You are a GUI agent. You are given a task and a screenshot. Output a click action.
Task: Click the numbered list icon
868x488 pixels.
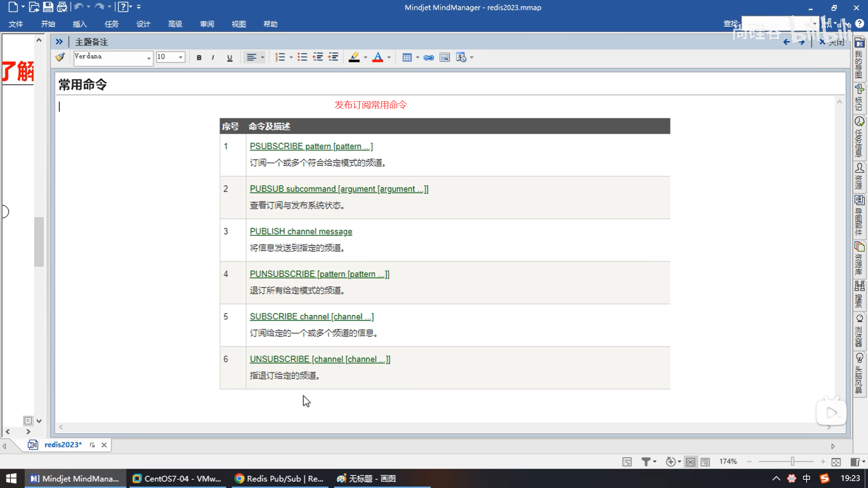tap(280, 57)
